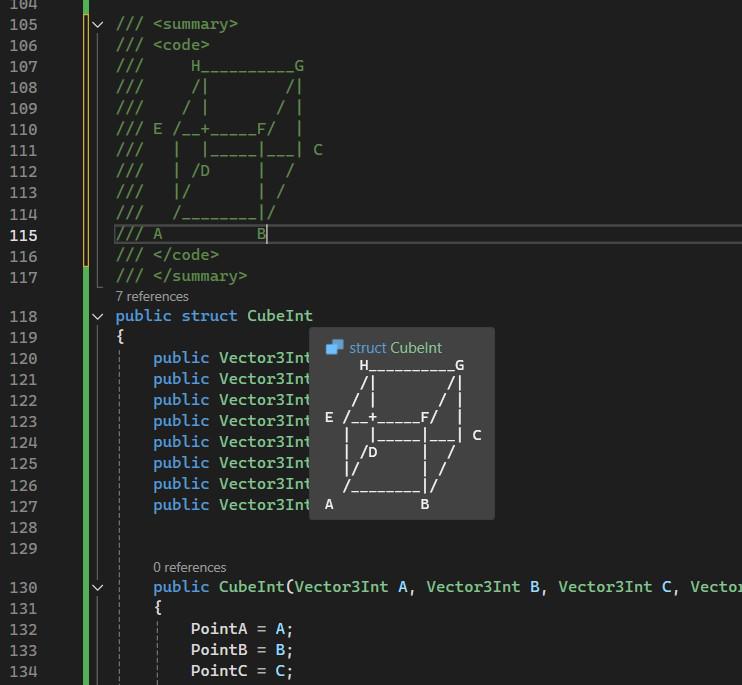Collapse the CubeInt struct at line 118
Screen dimensions: 742x685
click(97, 316)
